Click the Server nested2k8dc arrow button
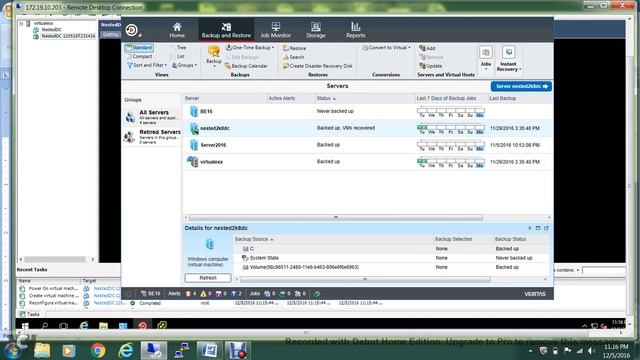Image resolution: width=640 pixels, height=360 pixels. coord(521,86)
